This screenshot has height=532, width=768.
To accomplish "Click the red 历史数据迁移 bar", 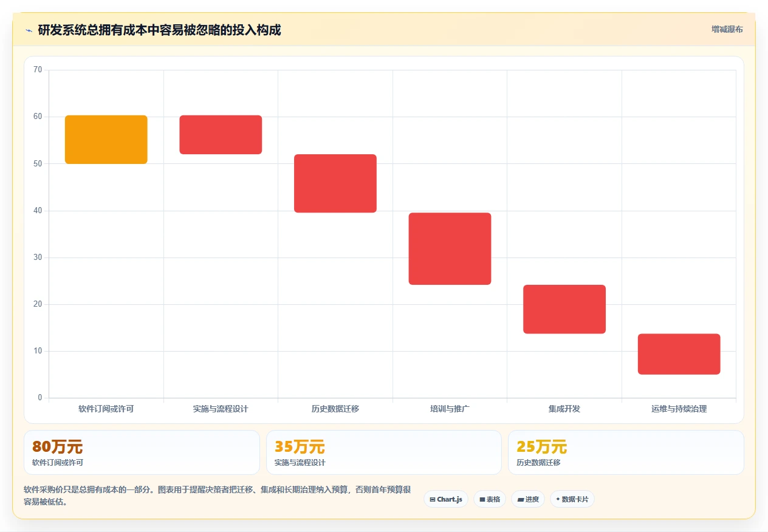I will pos(335,183).
